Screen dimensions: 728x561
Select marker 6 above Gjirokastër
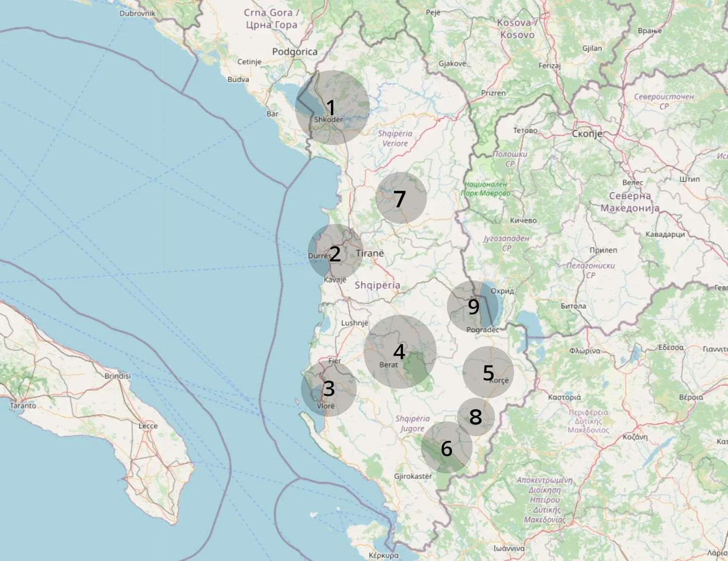click(x=447, y=449)
